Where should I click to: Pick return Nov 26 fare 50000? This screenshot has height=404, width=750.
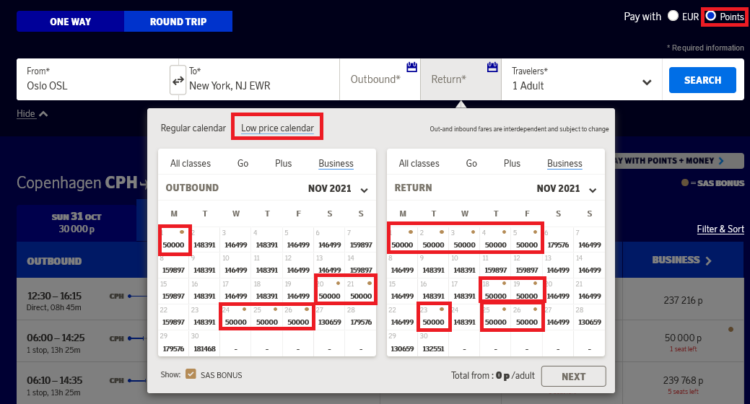pos(527,317)
